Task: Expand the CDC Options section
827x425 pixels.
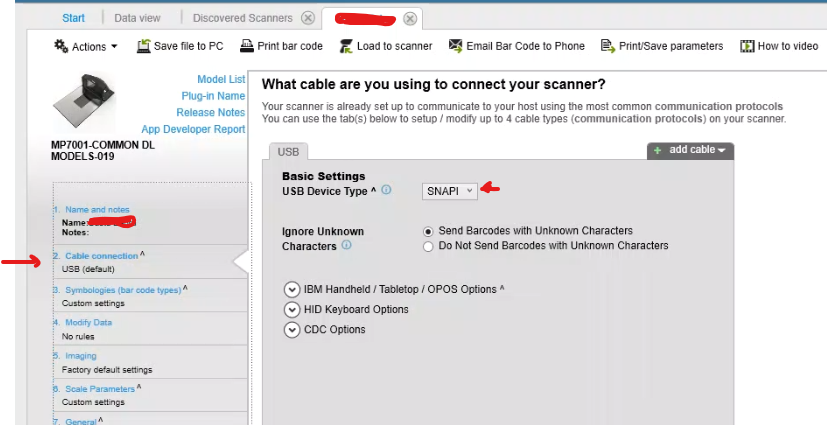Action: click(x=292, y=330)
